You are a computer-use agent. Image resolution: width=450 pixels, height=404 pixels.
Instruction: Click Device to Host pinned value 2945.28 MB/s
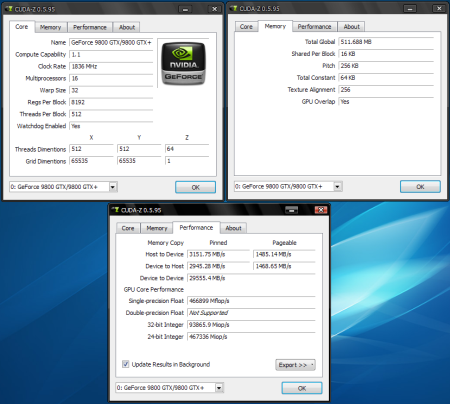[x=218, y=266]
